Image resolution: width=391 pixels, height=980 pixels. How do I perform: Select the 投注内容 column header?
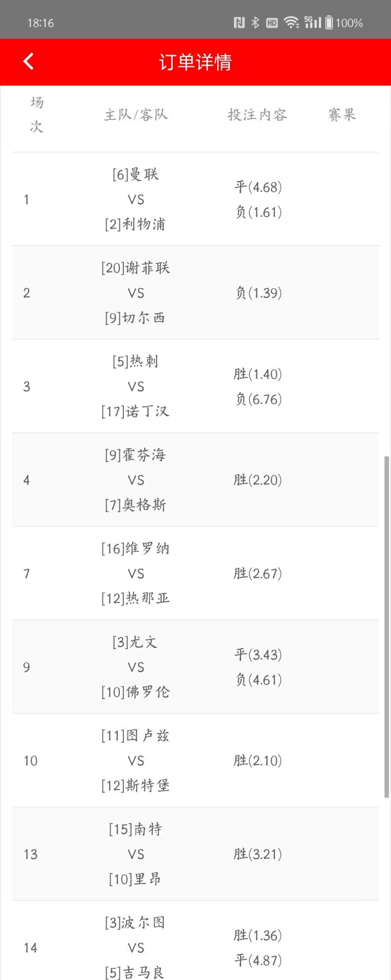pos(257,115)
